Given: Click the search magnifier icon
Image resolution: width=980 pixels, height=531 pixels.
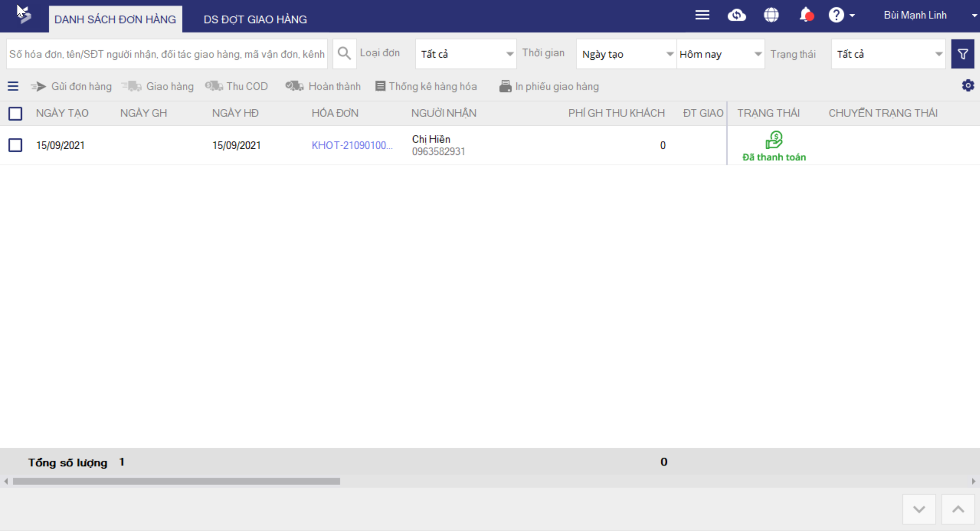Looking at the screenshot, I should 344,54.
